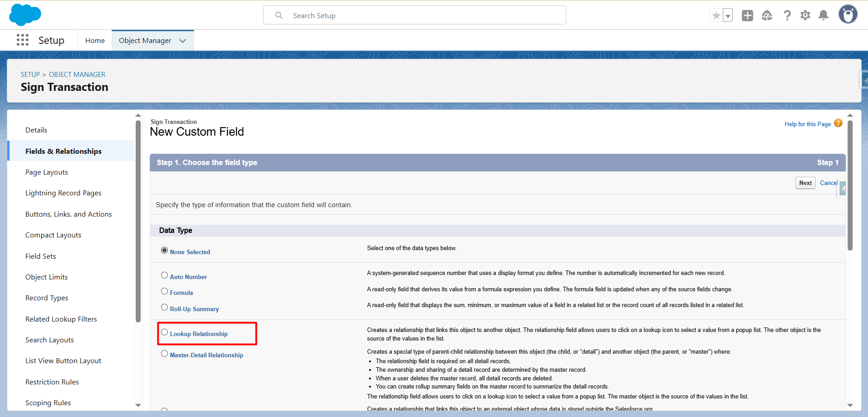868x417 pixels.
Task: Open the Setup gear menu
Action: (805, 16)
